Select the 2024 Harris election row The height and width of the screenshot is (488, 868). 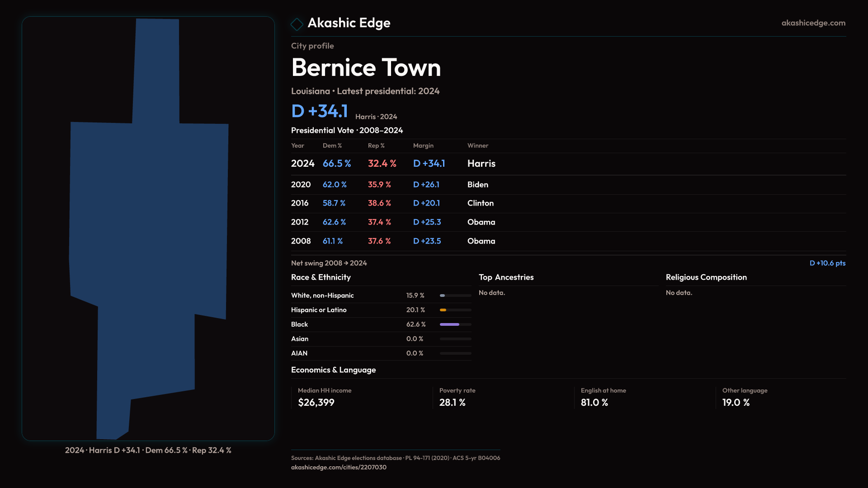393,164
